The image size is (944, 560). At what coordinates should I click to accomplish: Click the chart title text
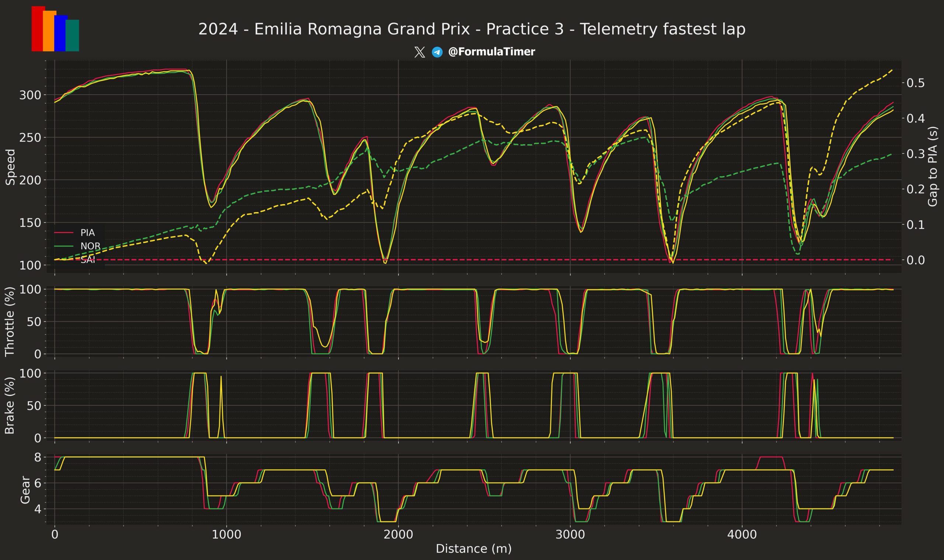(x=472, y=29)
